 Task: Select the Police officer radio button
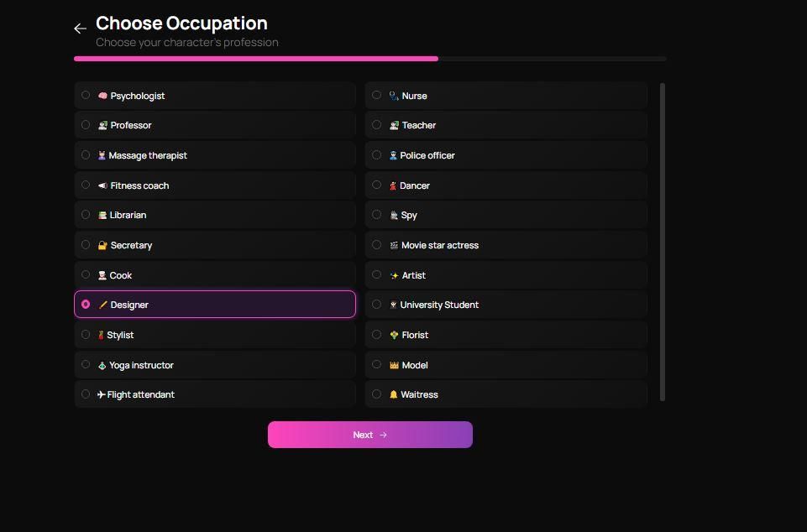(x=376, y=155)
